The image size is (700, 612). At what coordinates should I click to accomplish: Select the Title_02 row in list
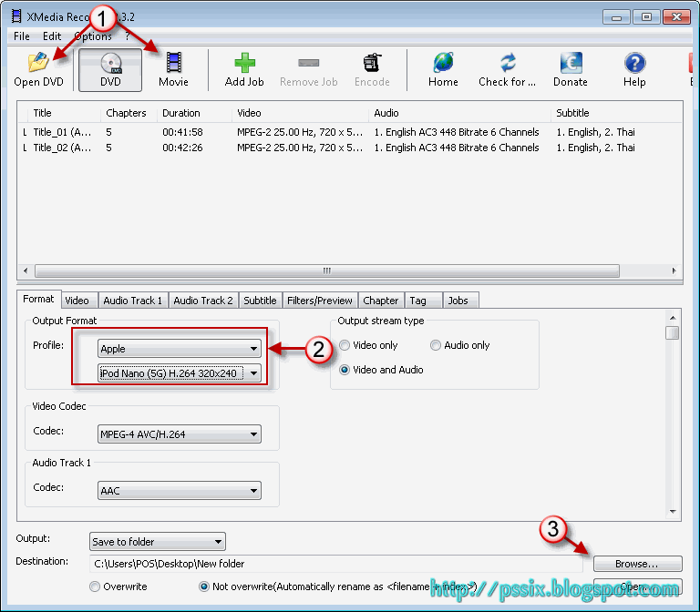350,148
